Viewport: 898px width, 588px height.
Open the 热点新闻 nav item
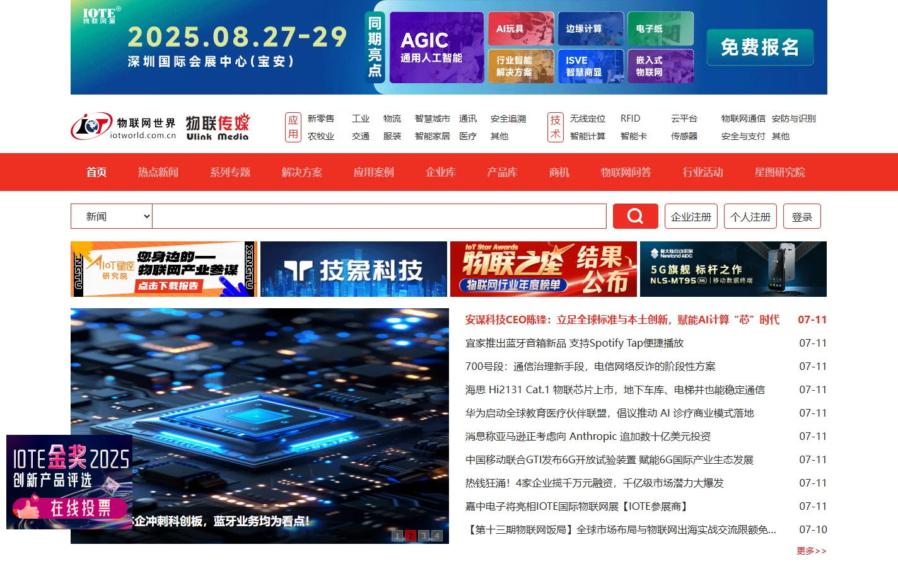click(158, 172)
